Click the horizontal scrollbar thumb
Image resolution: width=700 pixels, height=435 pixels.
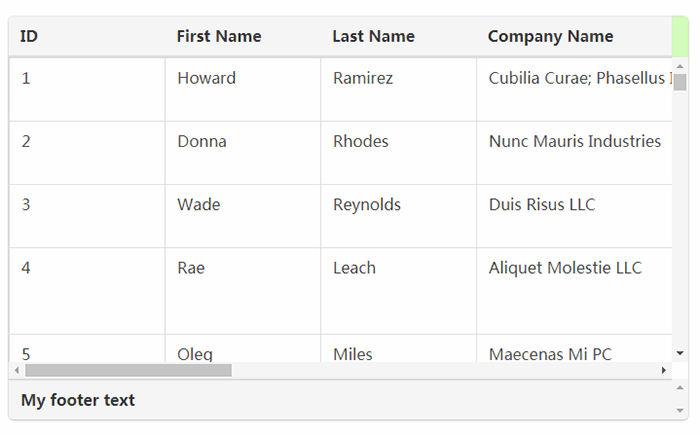click(x=128, y=370)
